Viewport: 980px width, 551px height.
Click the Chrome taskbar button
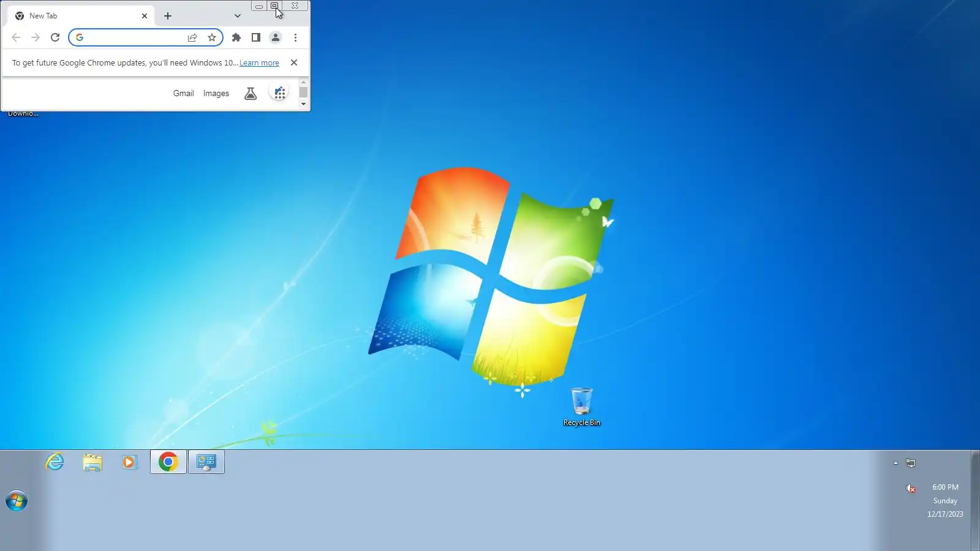tap(168, 462)
